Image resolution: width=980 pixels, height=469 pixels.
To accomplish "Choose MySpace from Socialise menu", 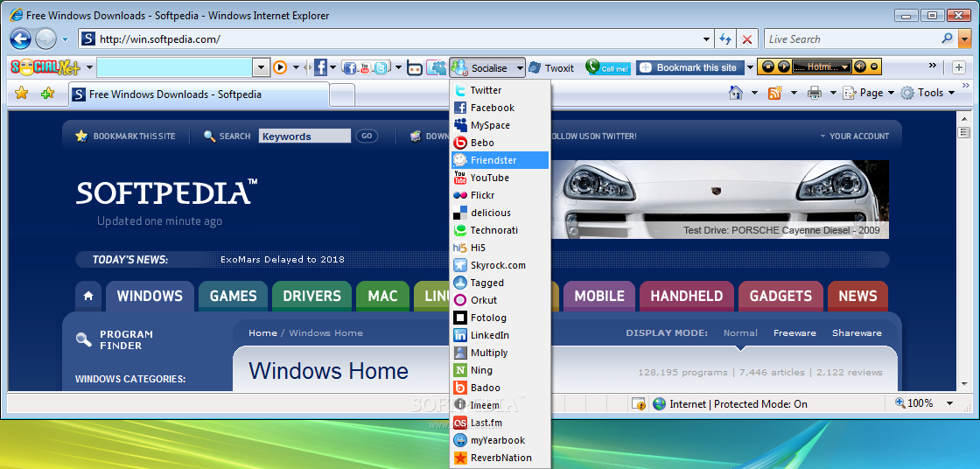I will point(500,125).
